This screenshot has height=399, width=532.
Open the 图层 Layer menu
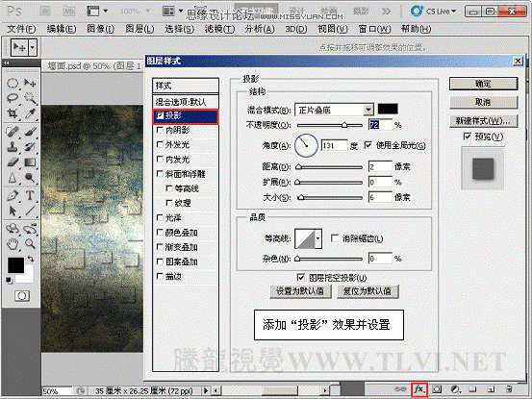pos(139,29)
